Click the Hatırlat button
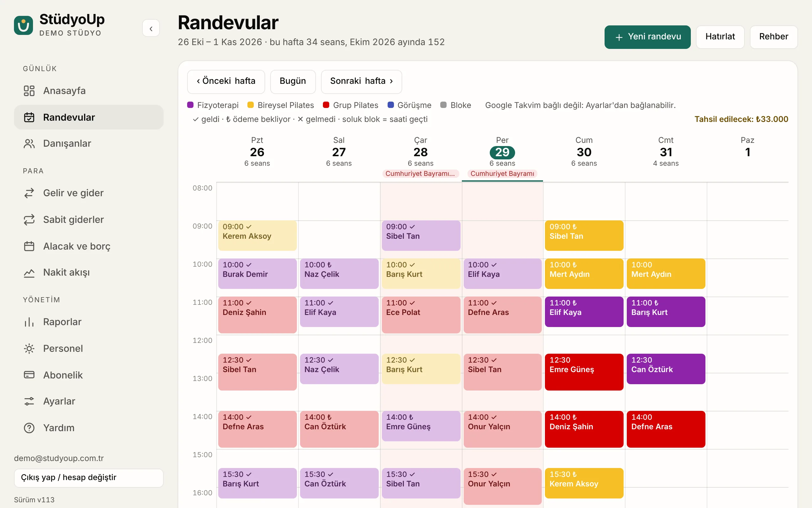Image resolution: width=812 pixels, height=508 pixels. point(720,37)
